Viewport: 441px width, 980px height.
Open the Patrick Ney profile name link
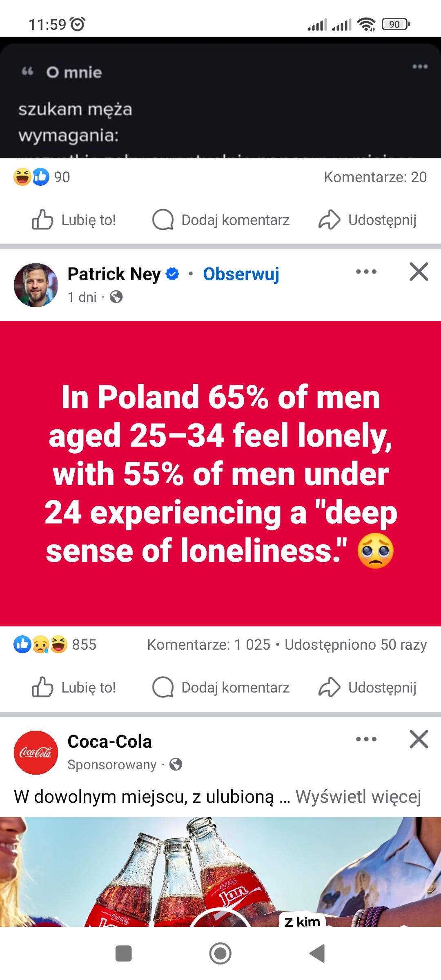114,274
